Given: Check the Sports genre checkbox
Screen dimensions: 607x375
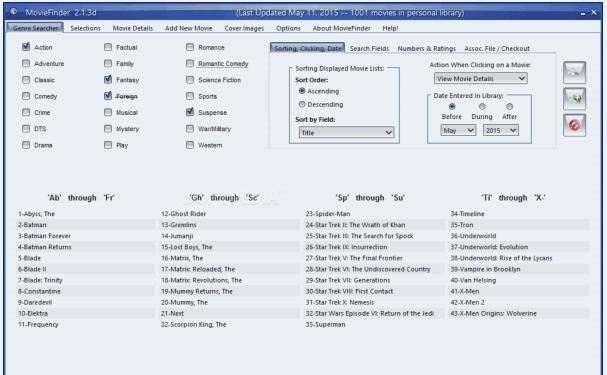Looking at the screenshot, I should coord(190,96).
